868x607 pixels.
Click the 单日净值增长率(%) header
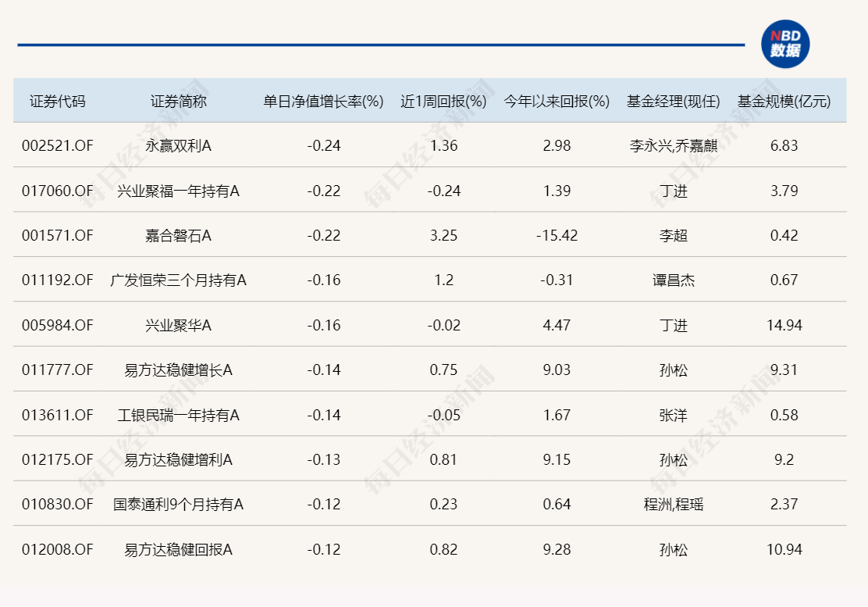(323, 102)
